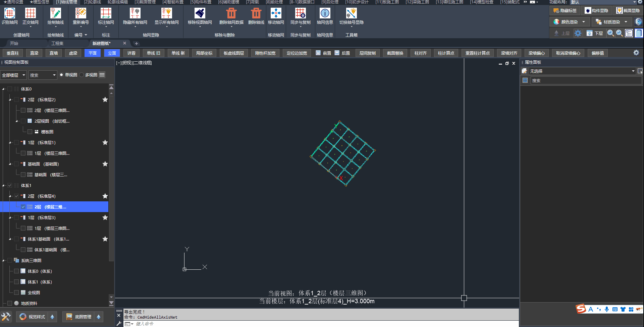The height and width of the screenshot is (327, 644).
Task: Uncheck the selected 2层 楼层三维图 checkbox
Action: click(23, 207)
